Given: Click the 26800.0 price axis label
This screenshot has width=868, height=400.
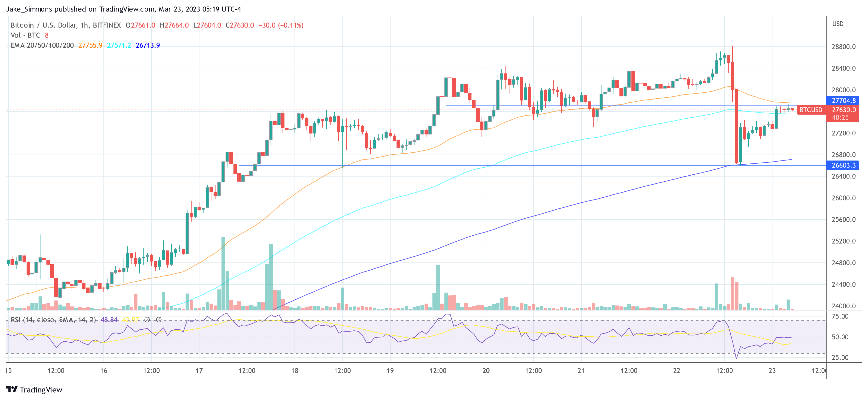Looking at the screenshot, I should pos(843,155).
